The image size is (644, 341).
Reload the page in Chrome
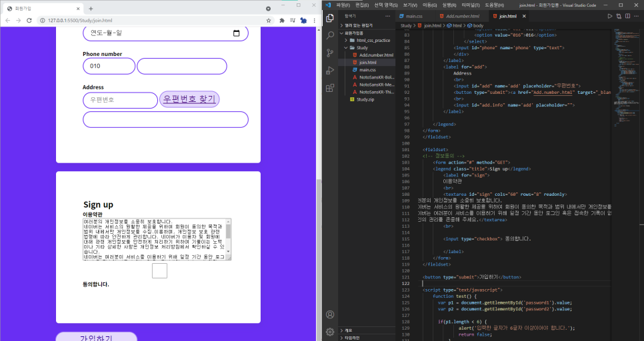coord(29,20)
